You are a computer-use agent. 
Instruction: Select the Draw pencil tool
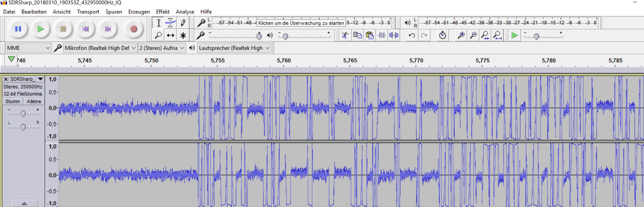click(183, 23)
